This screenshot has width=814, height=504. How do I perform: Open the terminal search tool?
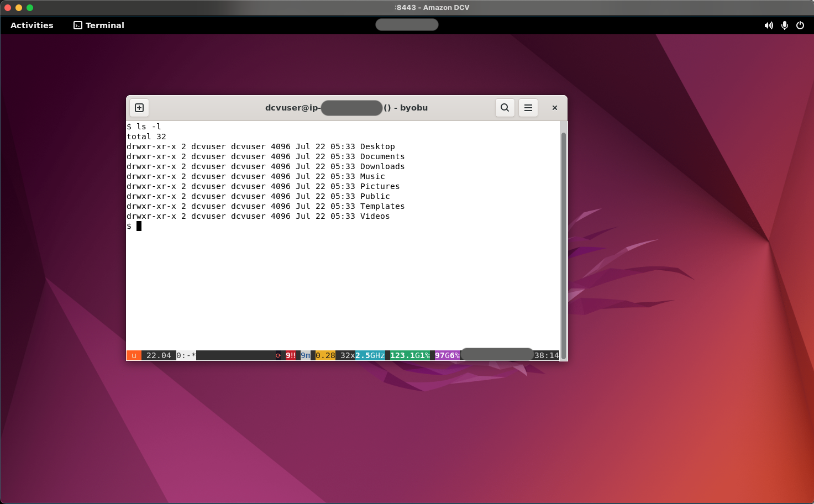(x=505, y=108)
